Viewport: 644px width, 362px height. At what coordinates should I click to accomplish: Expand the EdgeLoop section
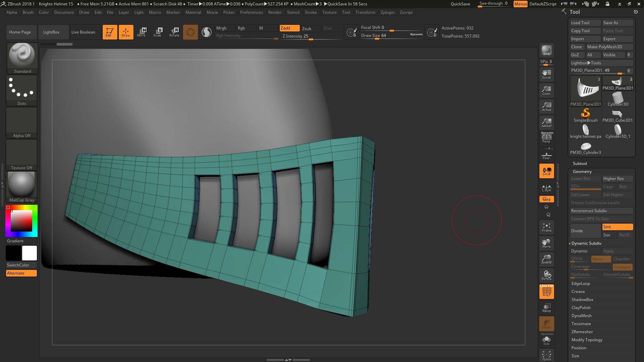tap(581, 284)
